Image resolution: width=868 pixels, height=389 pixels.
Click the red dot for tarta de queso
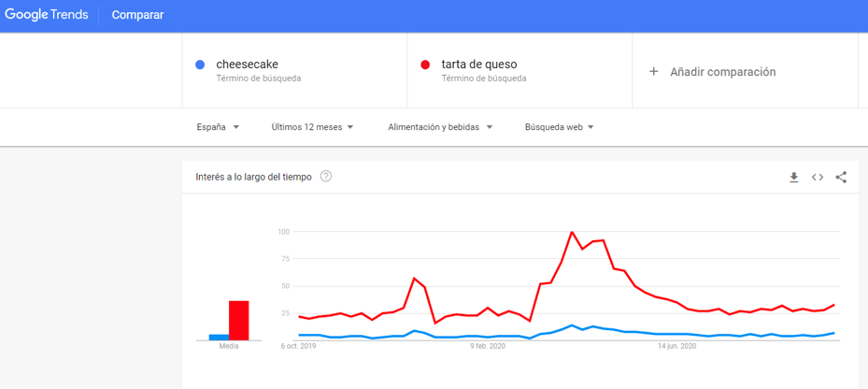click(x=425, y=65)
